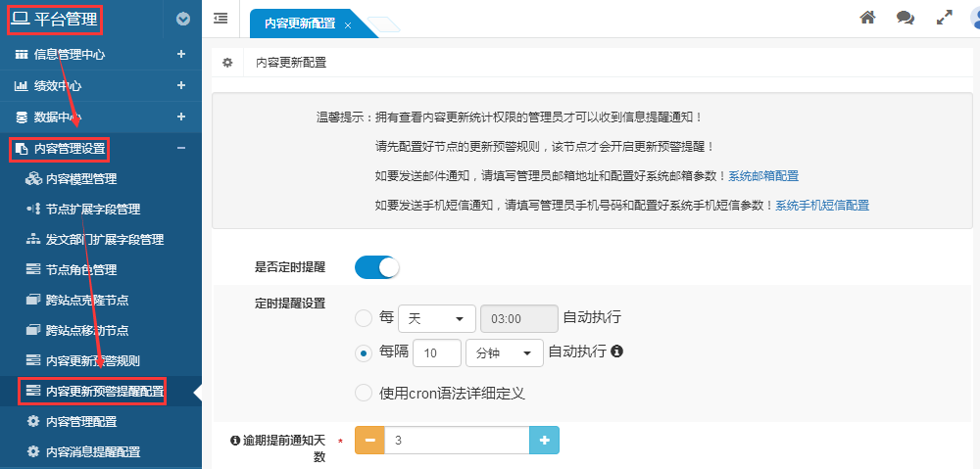Click the 每隔 interval value input field
The width and height of the screenshot is (980, 469).
pyautogui.click(x=437, y=352)
